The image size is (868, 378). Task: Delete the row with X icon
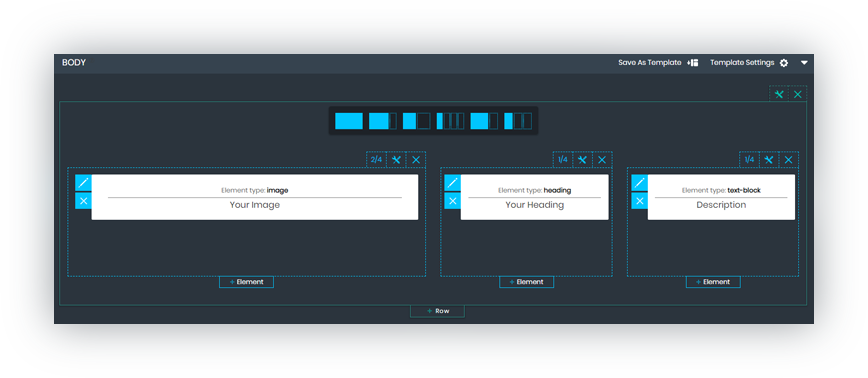click(798, 94)
